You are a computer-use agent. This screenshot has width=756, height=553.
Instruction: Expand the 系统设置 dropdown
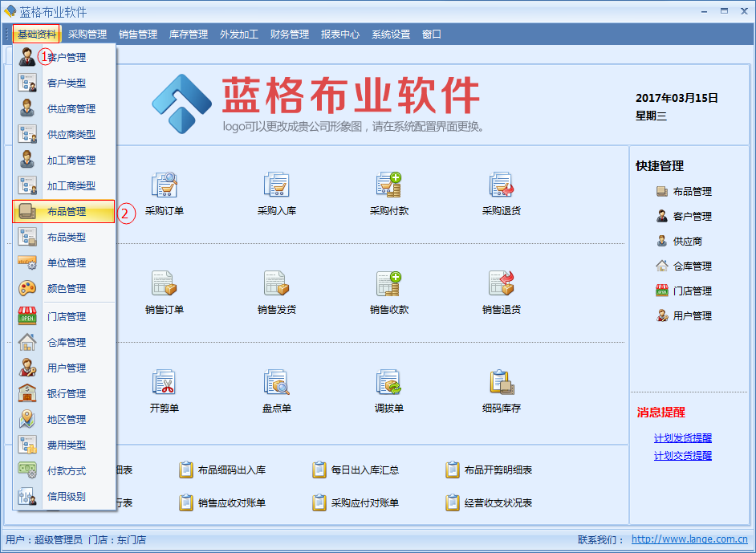[x=390, y=34]
